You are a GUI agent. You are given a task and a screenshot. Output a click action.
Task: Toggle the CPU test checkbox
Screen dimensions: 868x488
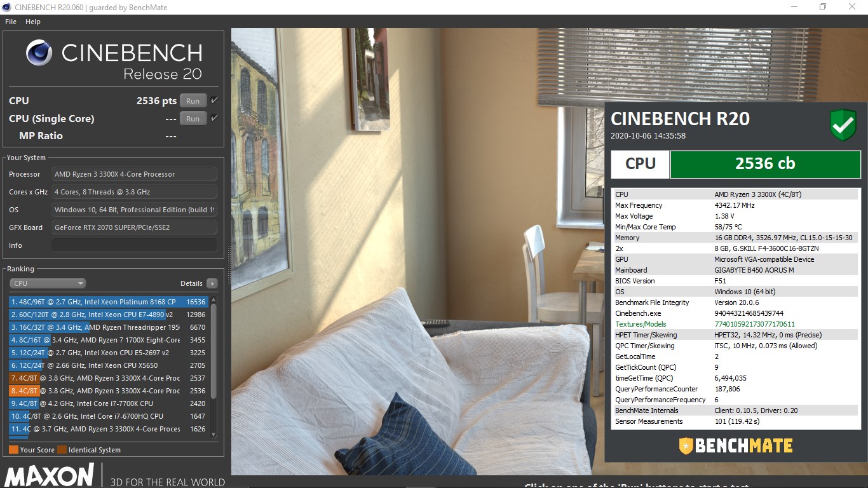click(214, 100)
